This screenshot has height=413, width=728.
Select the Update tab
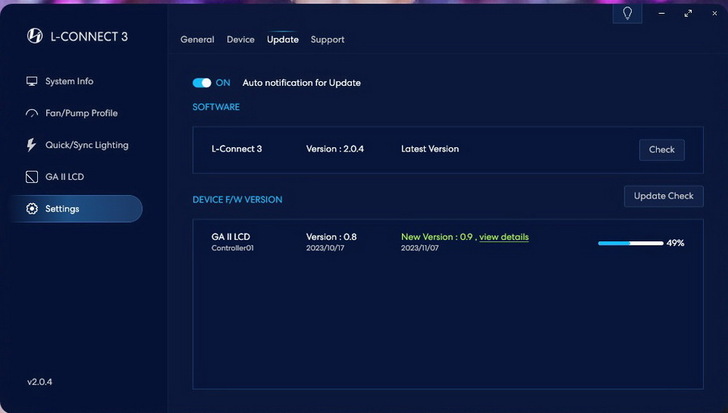(x=282, y=40)
